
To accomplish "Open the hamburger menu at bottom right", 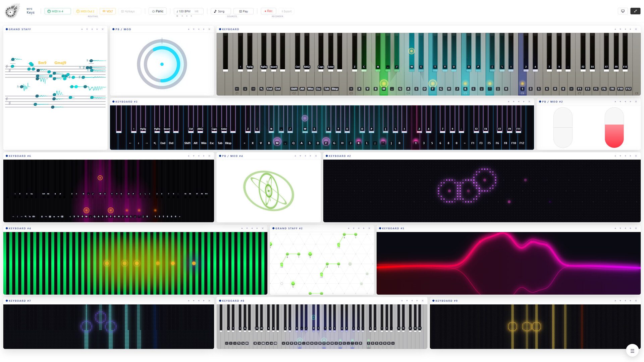I will click(632, 351).
